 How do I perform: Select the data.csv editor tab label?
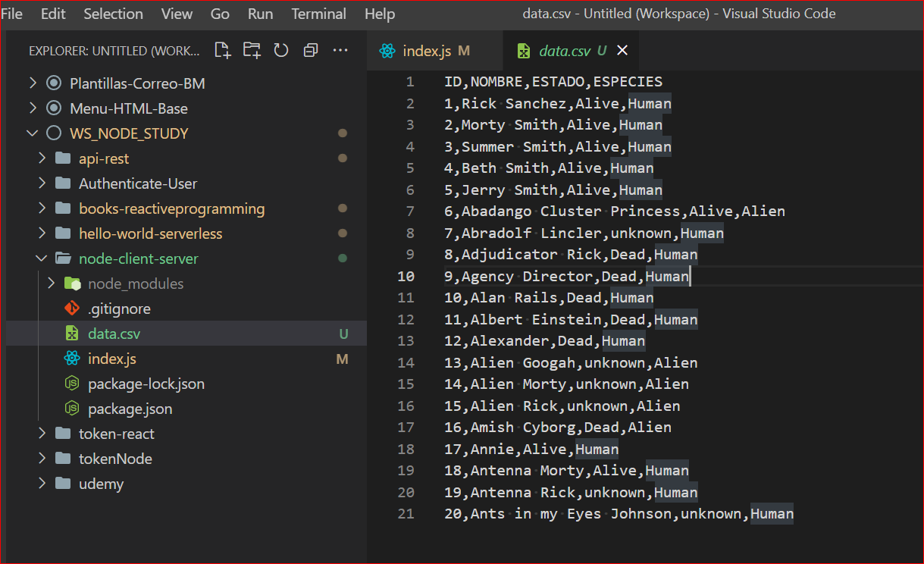(x=565, y=51)
